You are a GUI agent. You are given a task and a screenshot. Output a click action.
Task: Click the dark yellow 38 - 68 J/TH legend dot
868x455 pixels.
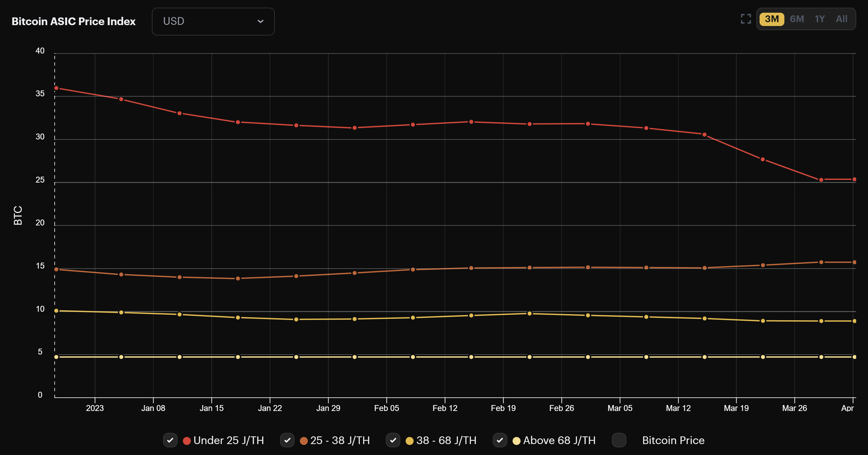pyautogui.click(x=410, y=440)
